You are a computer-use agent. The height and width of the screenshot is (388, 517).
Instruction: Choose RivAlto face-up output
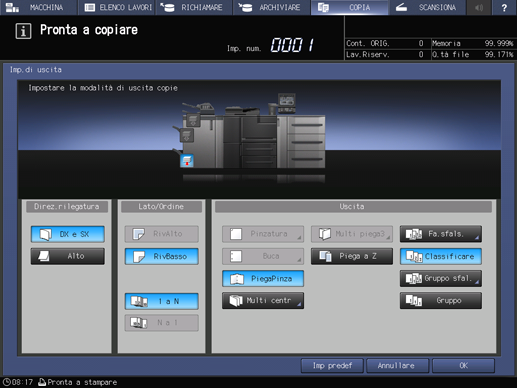(162, 234)
